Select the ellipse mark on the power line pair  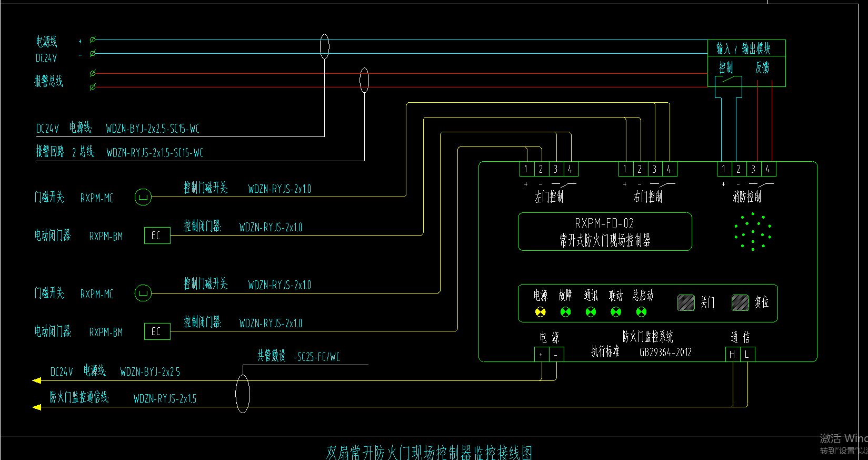[325, 46]
